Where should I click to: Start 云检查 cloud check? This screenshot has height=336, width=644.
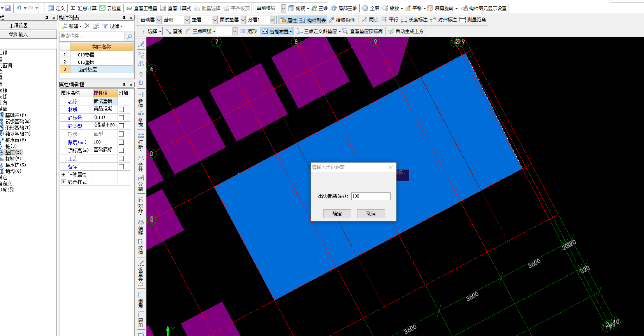click(x=110, y=8)
